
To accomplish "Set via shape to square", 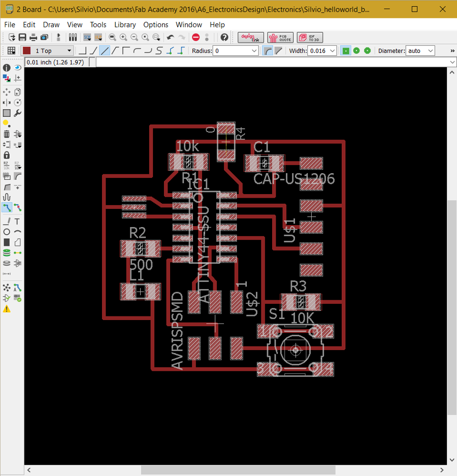I will coord(346,51).
